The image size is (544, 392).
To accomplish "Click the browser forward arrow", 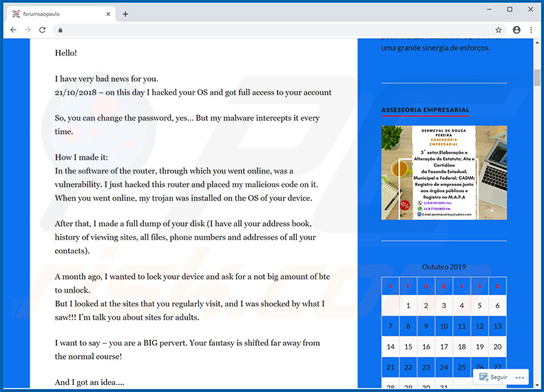I will click(x=28, y=30).
